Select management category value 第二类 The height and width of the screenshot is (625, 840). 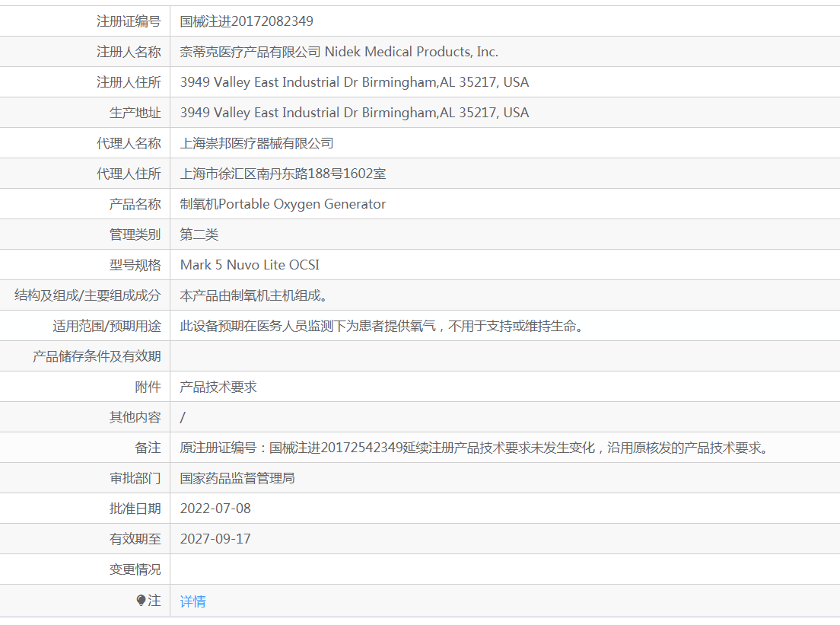[x=199, y=234]
